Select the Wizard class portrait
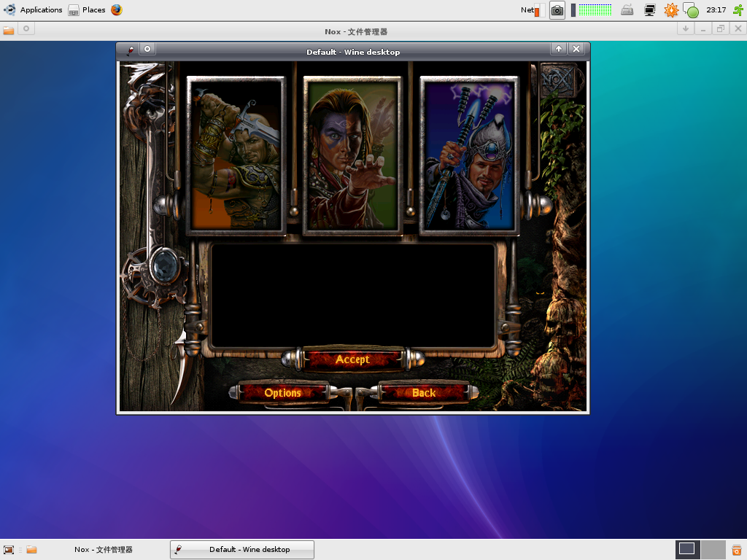This screenshot has width=747, height=560. click(469, 156)
